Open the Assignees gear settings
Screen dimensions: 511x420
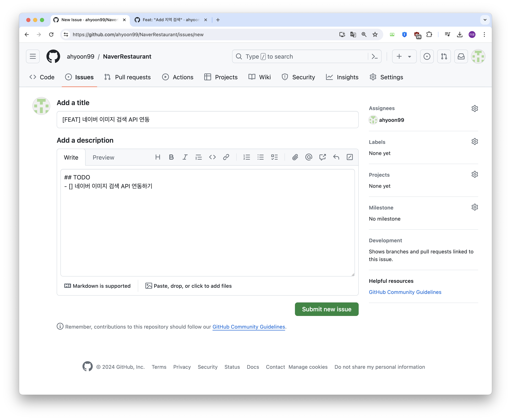(474, 108)
